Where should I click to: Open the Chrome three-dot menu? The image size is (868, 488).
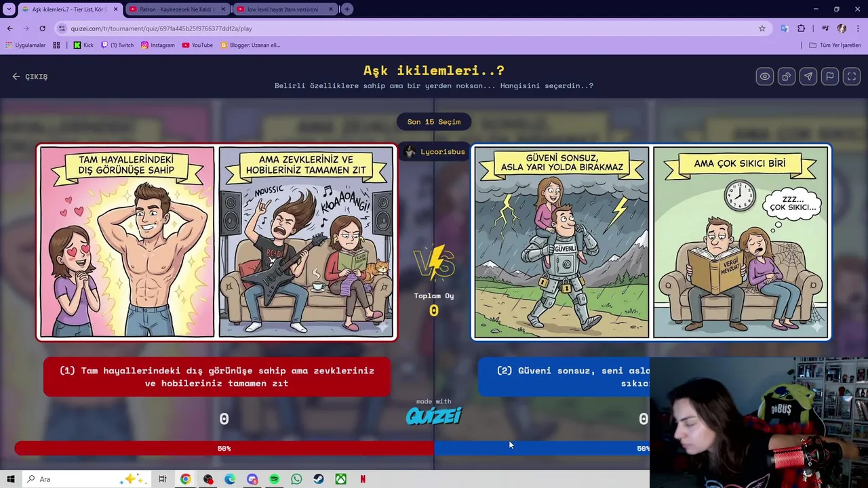[859, 28]
